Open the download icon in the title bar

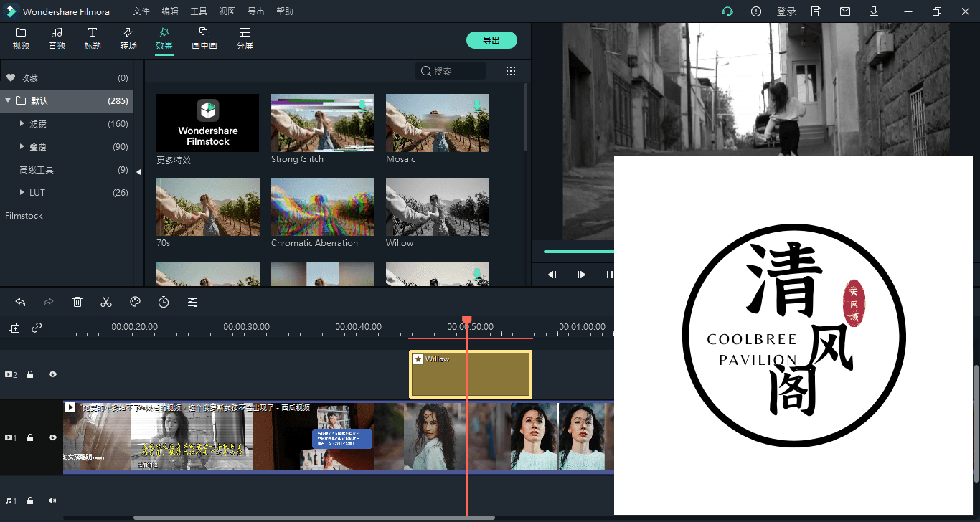pyautogui.click(x=874, y=11)
